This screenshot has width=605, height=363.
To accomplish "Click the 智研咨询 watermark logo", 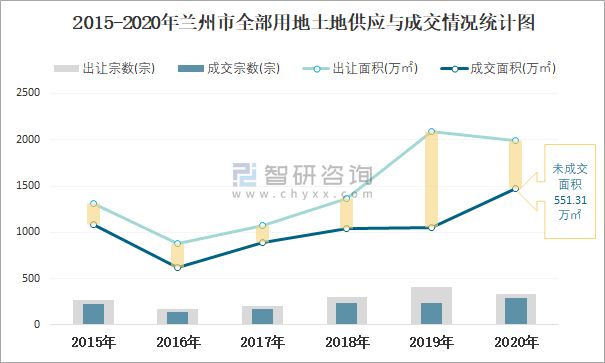I will point(302,175).
